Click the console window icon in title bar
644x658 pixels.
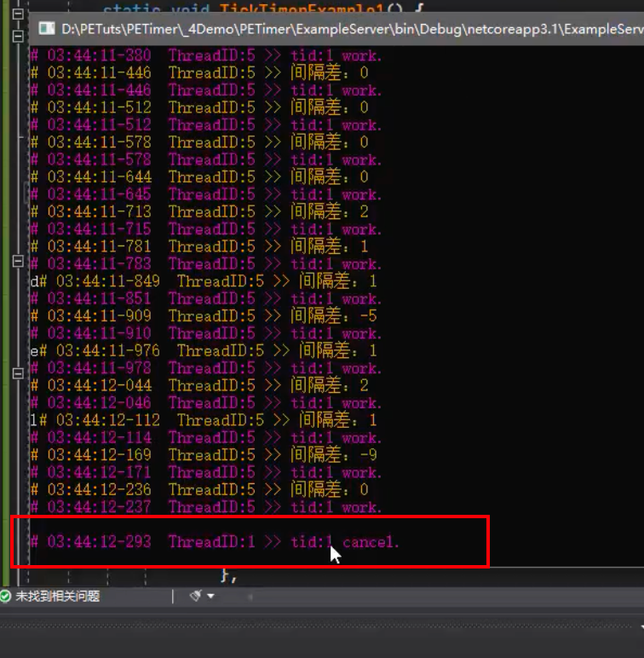[49, 29]
